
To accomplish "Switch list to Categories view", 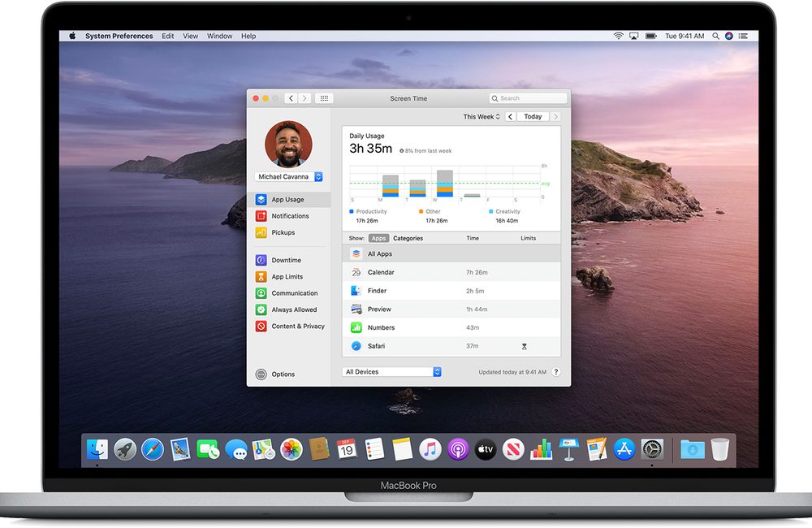I will (408, 238).
